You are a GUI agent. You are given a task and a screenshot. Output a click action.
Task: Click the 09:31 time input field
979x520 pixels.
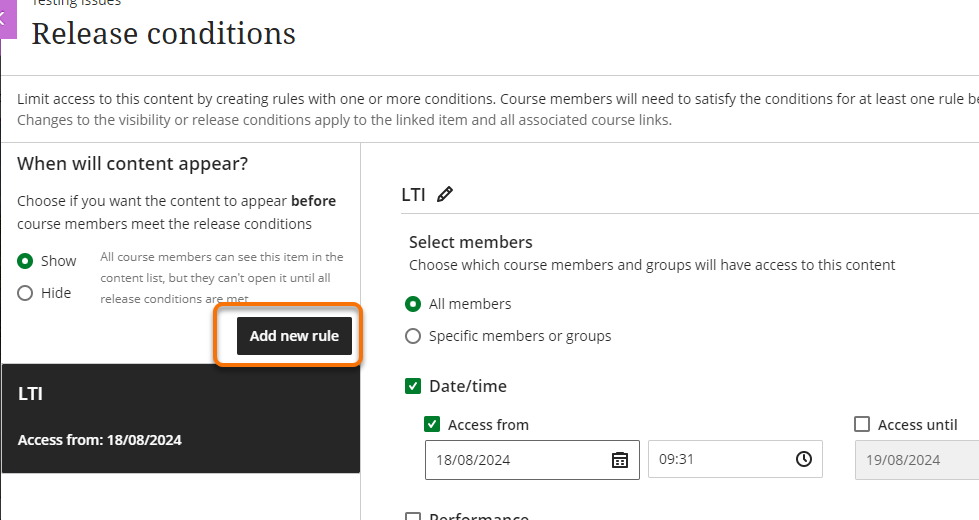click(x=720, y=460)
